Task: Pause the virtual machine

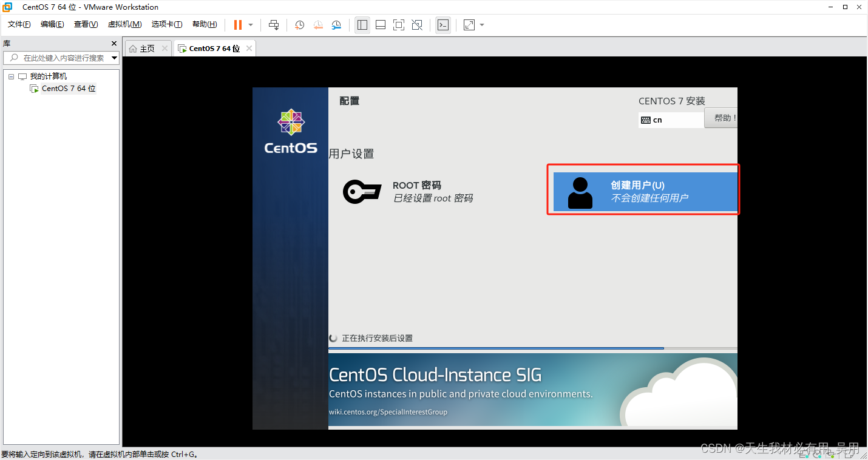Action: (x=238, y=25)
